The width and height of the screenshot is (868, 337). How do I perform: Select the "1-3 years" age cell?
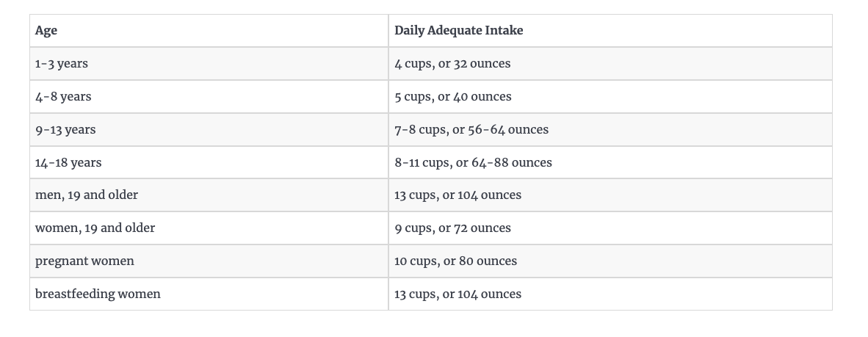[x=62, y=64]
